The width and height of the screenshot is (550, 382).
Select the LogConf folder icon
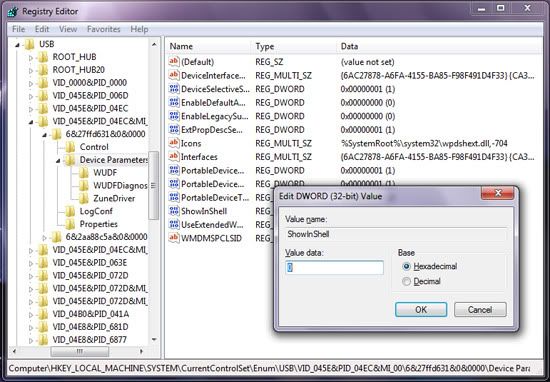coord(70,211)
